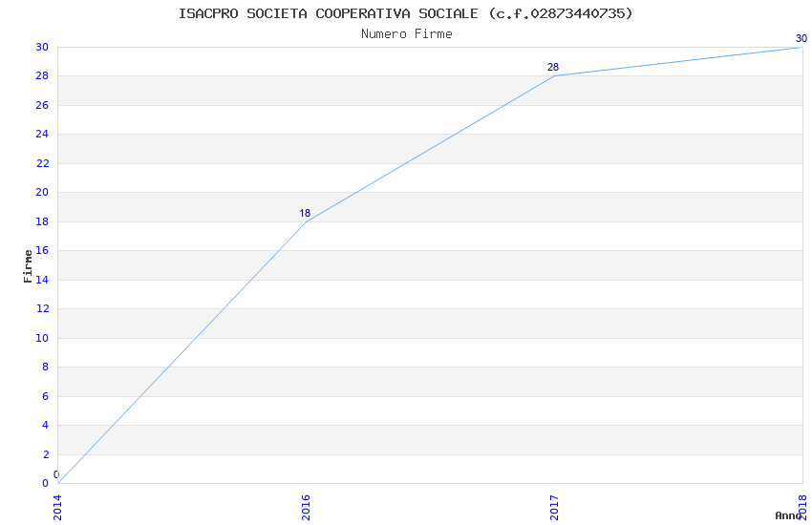
Task: Select the 2018 x-axis year label
Action: [802, 508]
